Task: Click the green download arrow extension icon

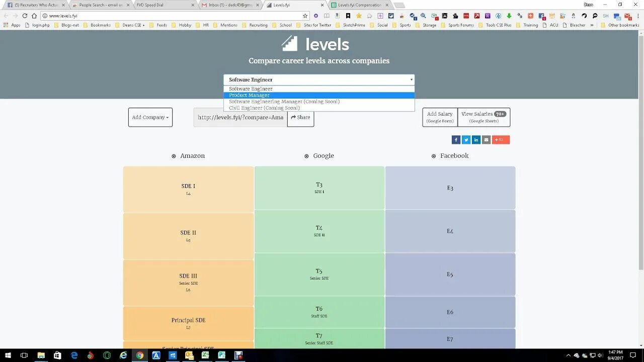Action: coord(509,16)
